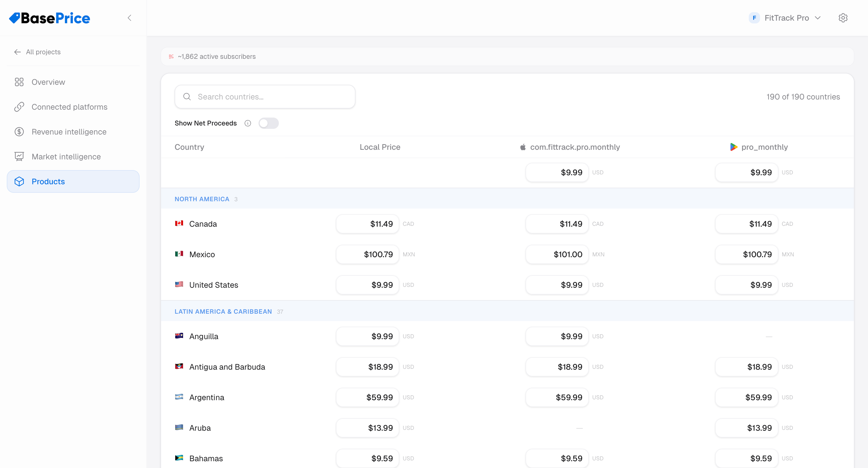
Task: Click the Apple icon in column header
Action: [523, 147]
